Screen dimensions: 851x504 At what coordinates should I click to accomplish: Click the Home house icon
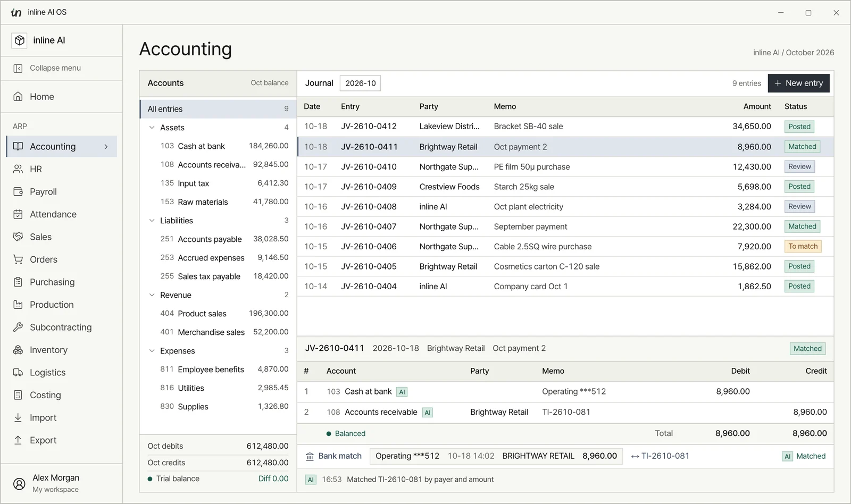click(18, 97)
